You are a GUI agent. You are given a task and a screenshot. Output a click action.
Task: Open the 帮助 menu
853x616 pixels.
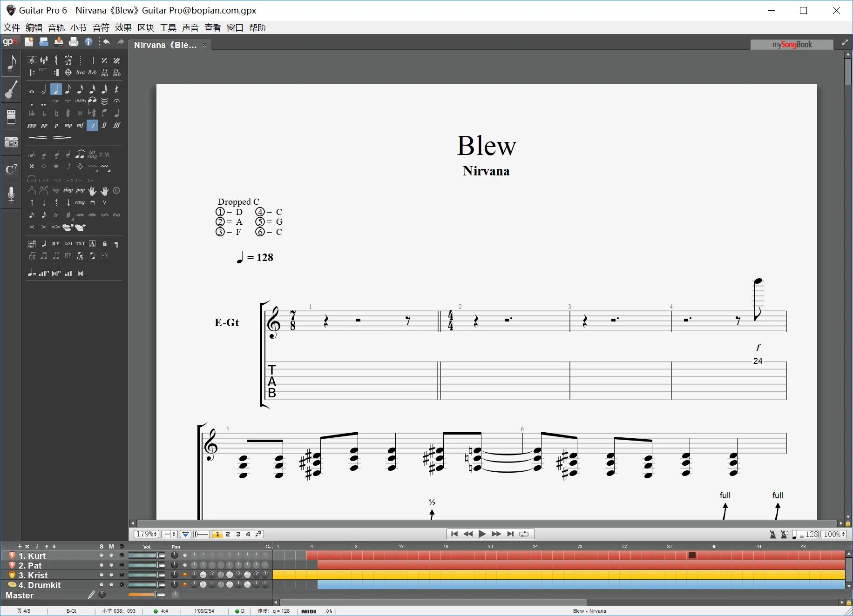tap(257, 27)
